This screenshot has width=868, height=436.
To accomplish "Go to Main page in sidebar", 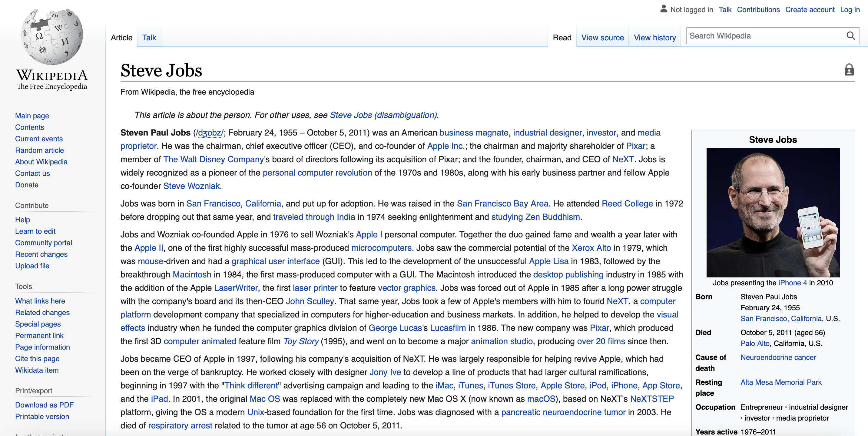I will [32, 116].
